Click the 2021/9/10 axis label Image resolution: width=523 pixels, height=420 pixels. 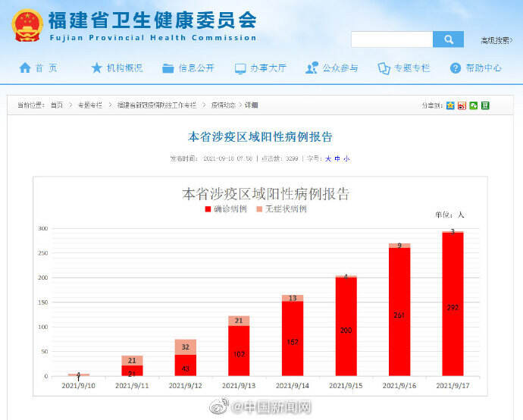pyautogui.click(x=78, y=386)
